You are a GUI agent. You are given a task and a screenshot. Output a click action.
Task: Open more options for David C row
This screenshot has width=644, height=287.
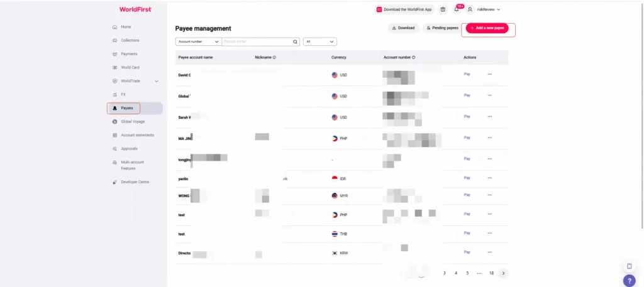coord(489,74)
